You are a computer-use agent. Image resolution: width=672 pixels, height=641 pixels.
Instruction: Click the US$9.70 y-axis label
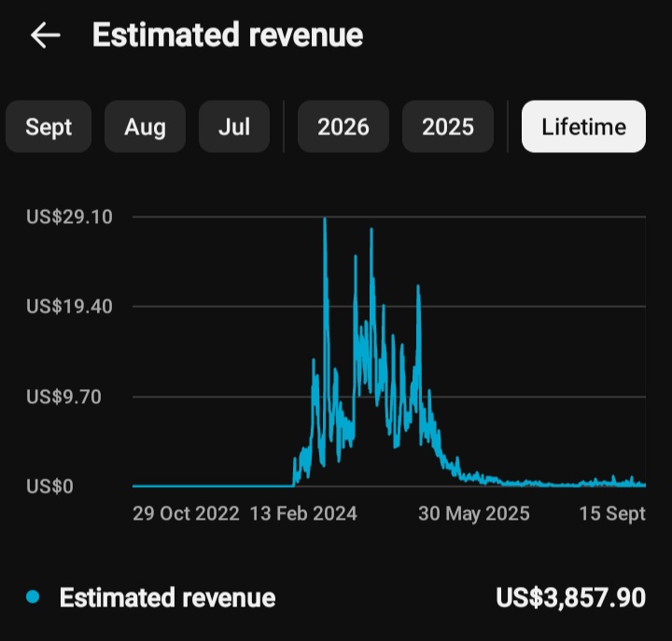[63, 397]
